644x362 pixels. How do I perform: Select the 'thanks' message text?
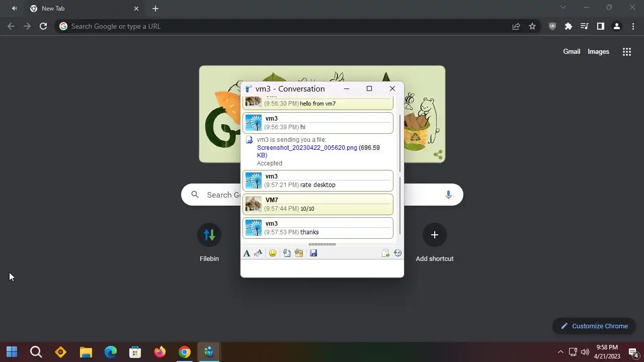(309, 232)
